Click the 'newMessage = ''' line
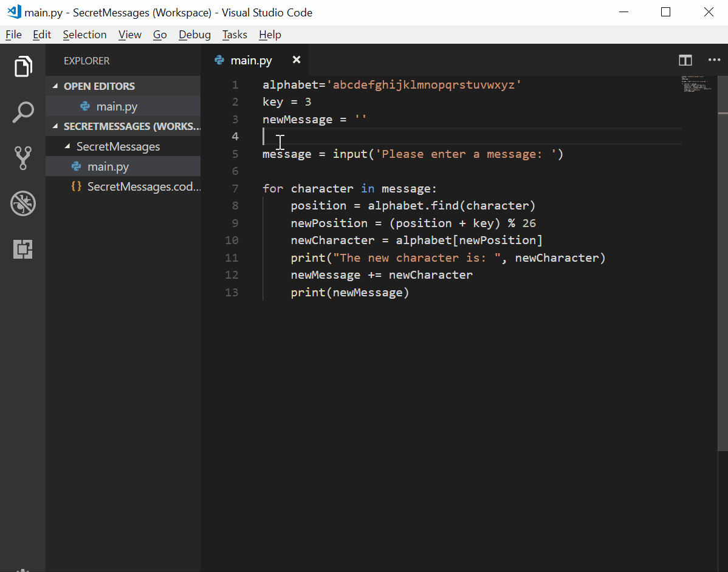 [314, 119]
